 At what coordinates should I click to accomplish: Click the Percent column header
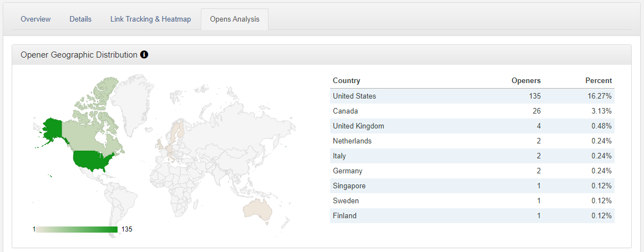(x=599, y=81)
